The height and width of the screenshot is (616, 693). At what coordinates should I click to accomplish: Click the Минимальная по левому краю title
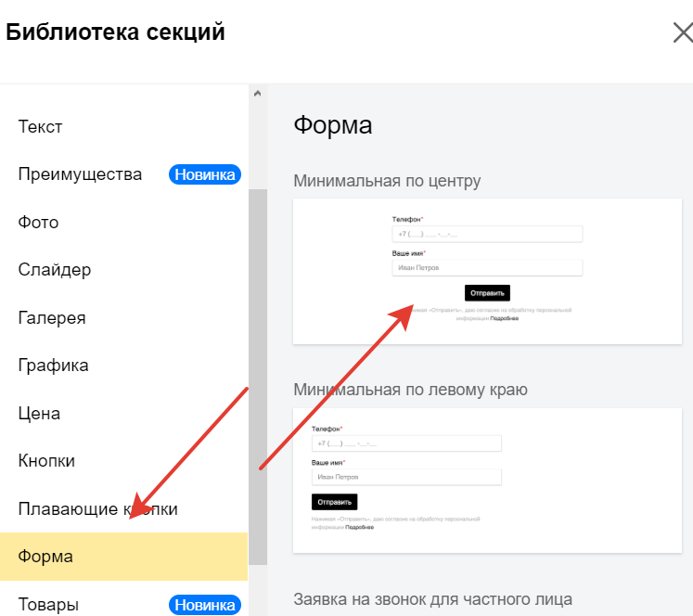(410, 390)
